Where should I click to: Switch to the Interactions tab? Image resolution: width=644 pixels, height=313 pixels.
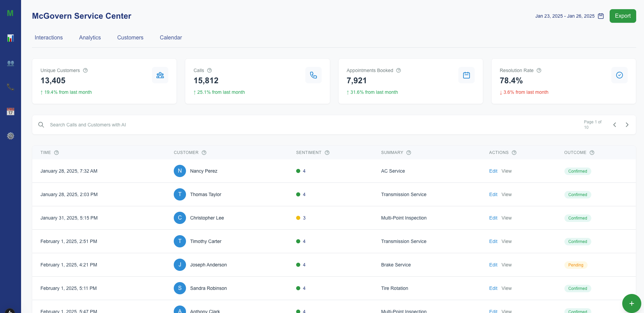click(x=49, y=37)
